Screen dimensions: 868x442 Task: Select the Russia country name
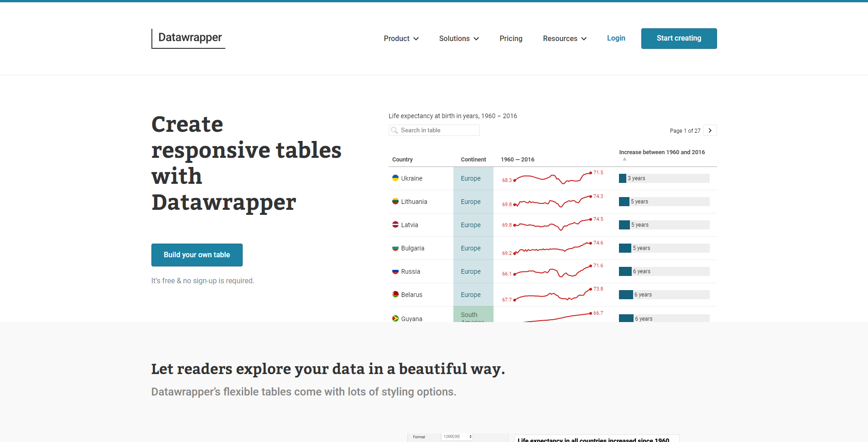point(411,271)
